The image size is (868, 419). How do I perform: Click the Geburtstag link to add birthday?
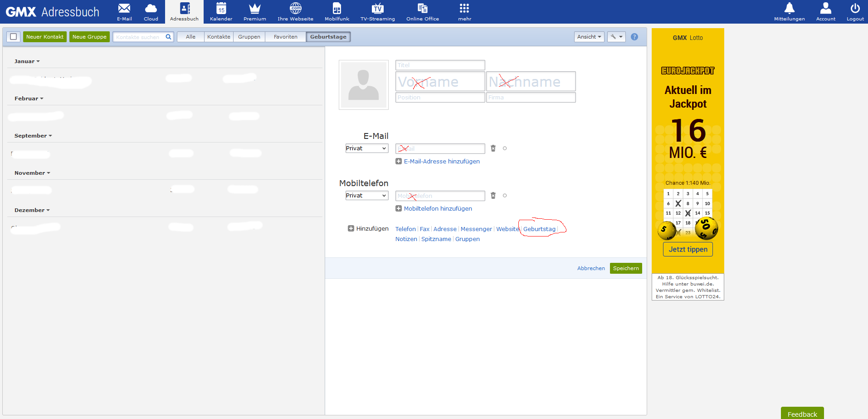click(x=539, y=229)
